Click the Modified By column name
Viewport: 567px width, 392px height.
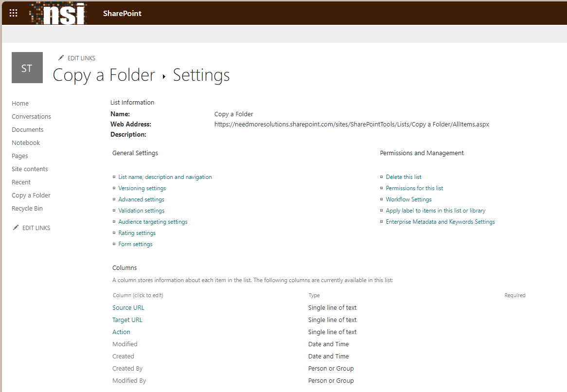click(x=129, y=380)
